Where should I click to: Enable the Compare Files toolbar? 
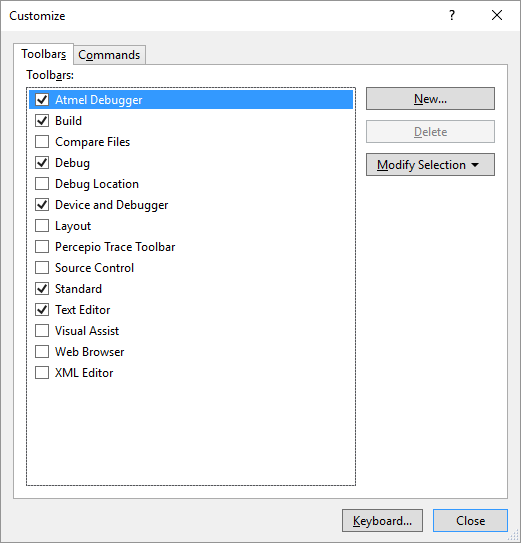[42, 142]
